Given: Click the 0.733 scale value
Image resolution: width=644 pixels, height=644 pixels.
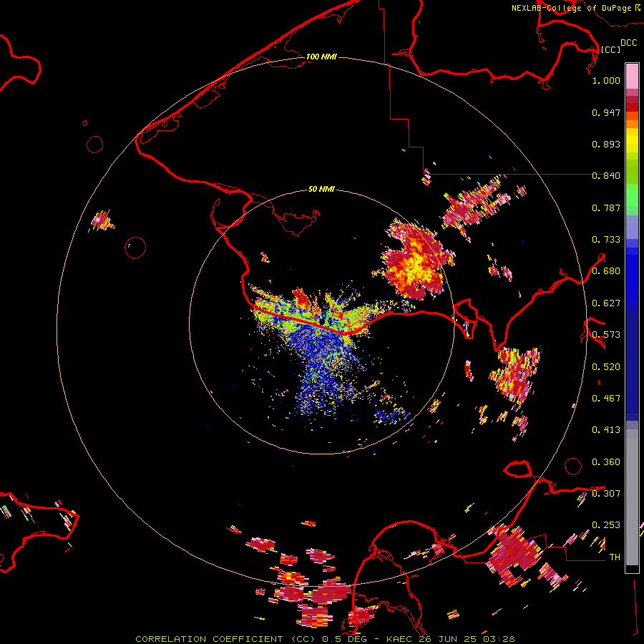Looking at the screenshot, I should 606,240.
